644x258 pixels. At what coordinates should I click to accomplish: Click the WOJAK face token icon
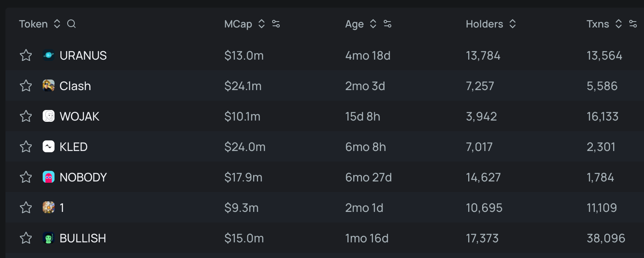point(49,116)
